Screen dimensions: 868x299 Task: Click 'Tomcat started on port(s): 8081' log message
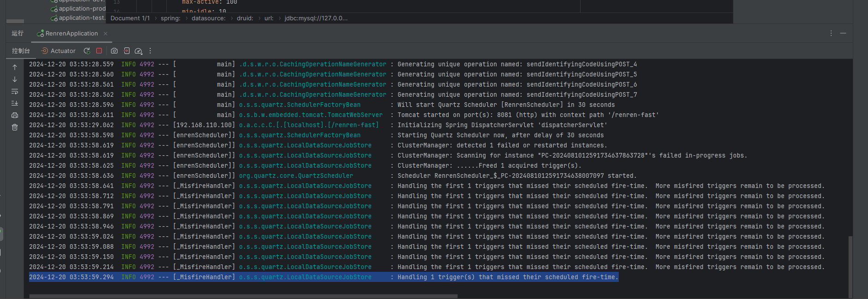tap(528, 115)
